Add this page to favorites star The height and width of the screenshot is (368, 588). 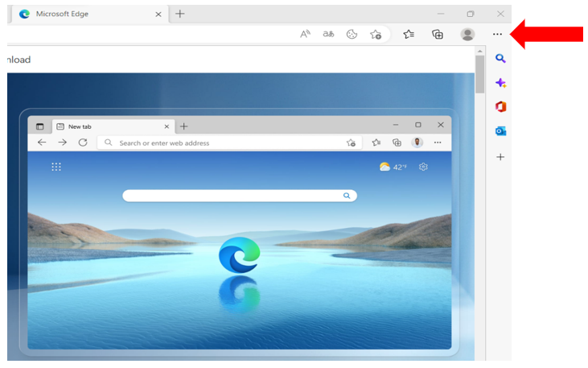376,35
